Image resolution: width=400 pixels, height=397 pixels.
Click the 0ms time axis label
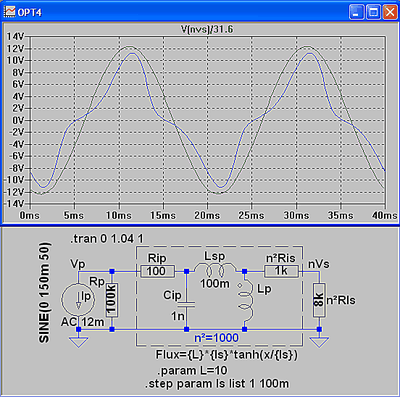click(x=29, y=215)
